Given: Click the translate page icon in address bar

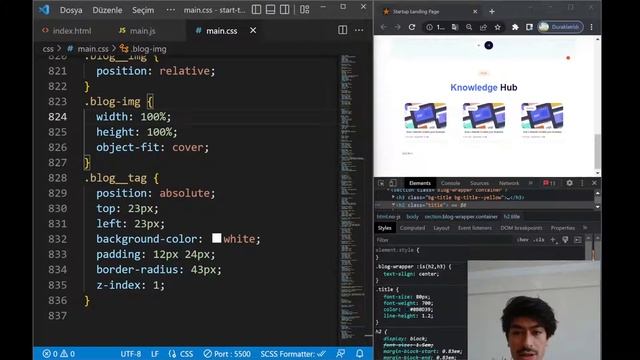Looking at the screenshot, I should (x=455, y=27).
